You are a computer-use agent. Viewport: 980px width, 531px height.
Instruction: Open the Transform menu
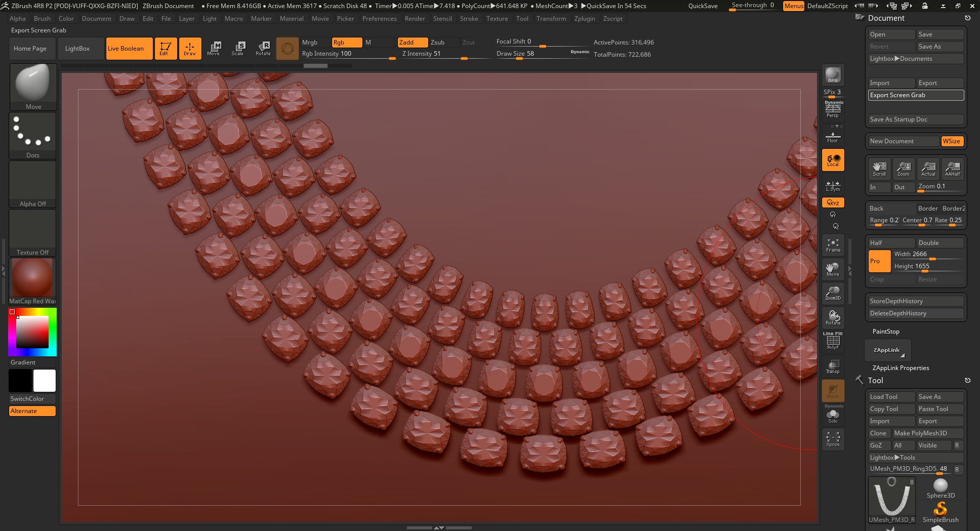pos(551,19)
